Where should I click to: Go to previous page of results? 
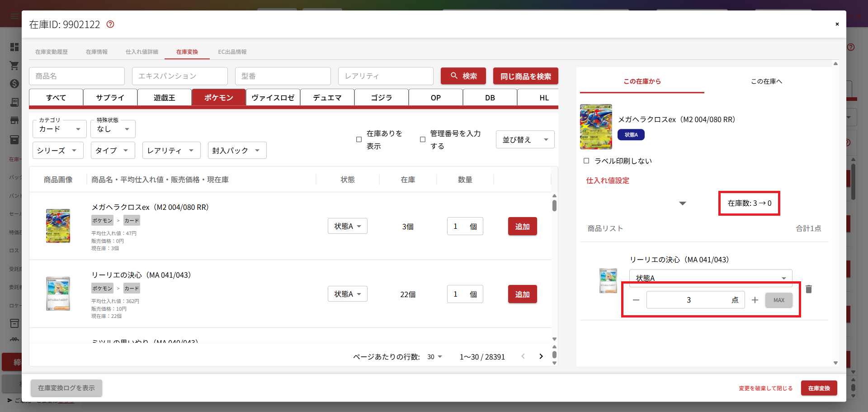click(x=523, y=357)
